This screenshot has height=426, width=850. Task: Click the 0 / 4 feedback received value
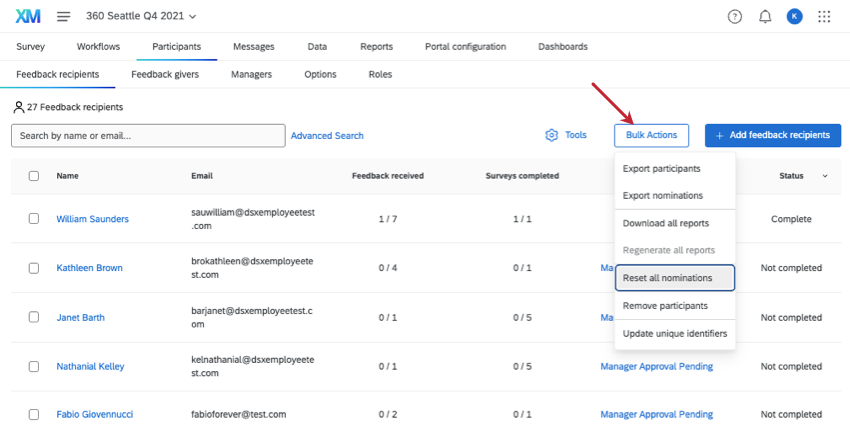(x=388, y=268)
